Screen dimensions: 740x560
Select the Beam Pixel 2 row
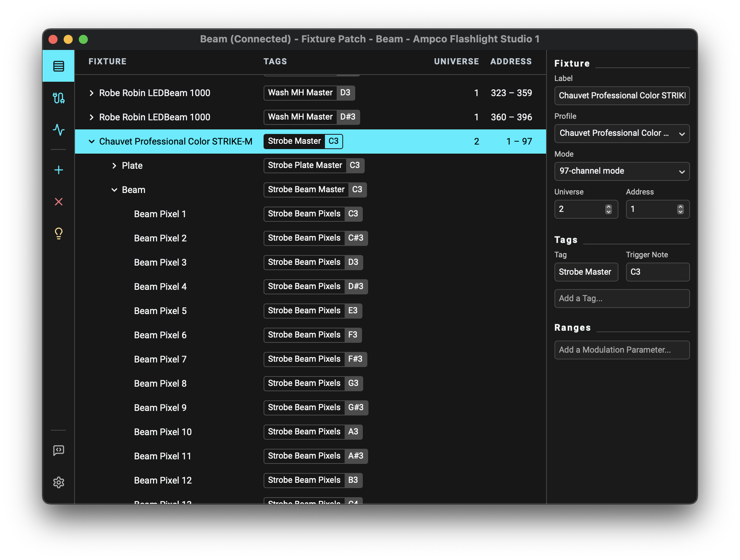[310, 238]
